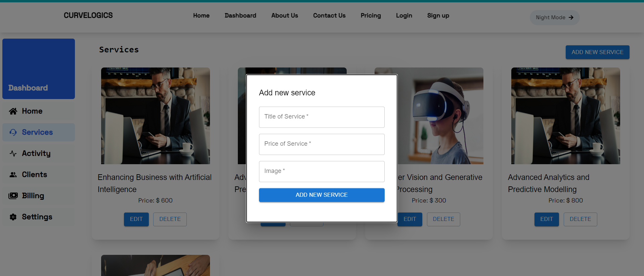Click the 'Price: $ 800' text
Image resolution: width=644 pixels, height=276 pixels.
(x=566, y=200)
